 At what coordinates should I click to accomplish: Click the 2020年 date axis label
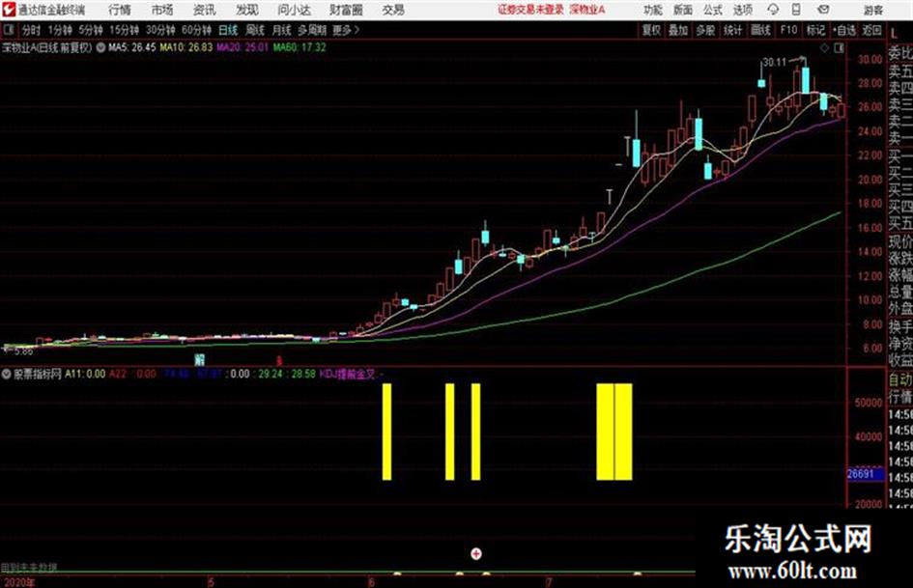18,582
